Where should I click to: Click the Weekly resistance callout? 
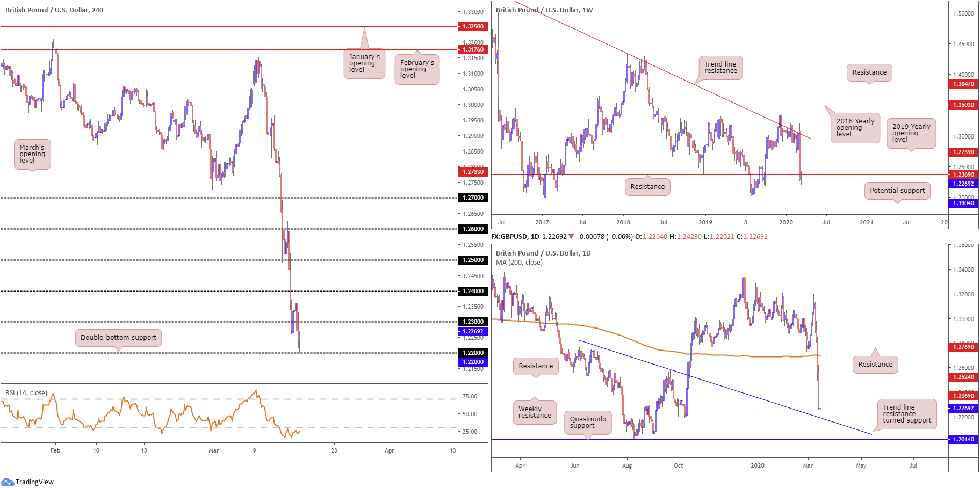pos(535,412)
